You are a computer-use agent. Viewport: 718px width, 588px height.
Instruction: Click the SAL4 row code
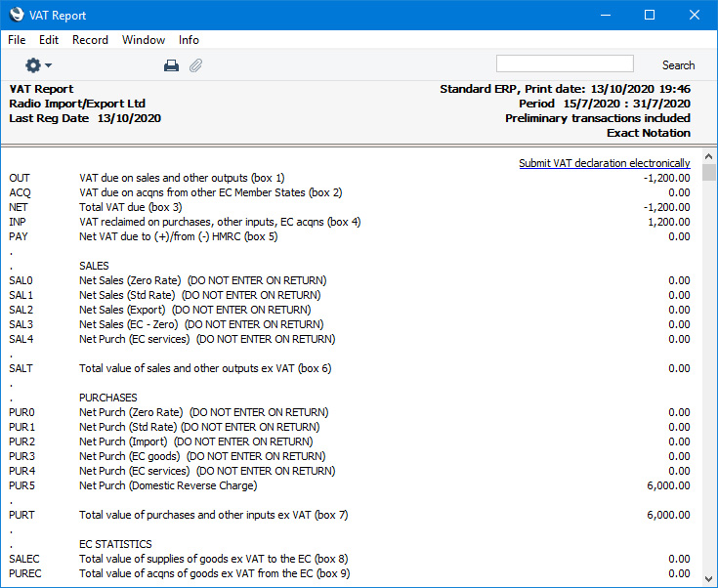coord(21,339)
